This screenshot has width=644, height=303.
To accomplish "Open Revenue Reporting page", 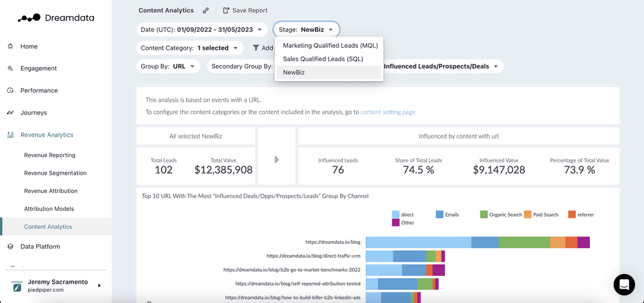I will tap(50, 155).
